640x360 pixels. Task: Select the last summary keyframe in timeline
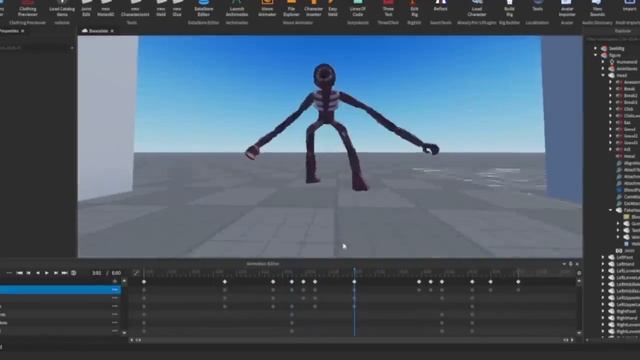pyautogui.click(x=518, y=282)
